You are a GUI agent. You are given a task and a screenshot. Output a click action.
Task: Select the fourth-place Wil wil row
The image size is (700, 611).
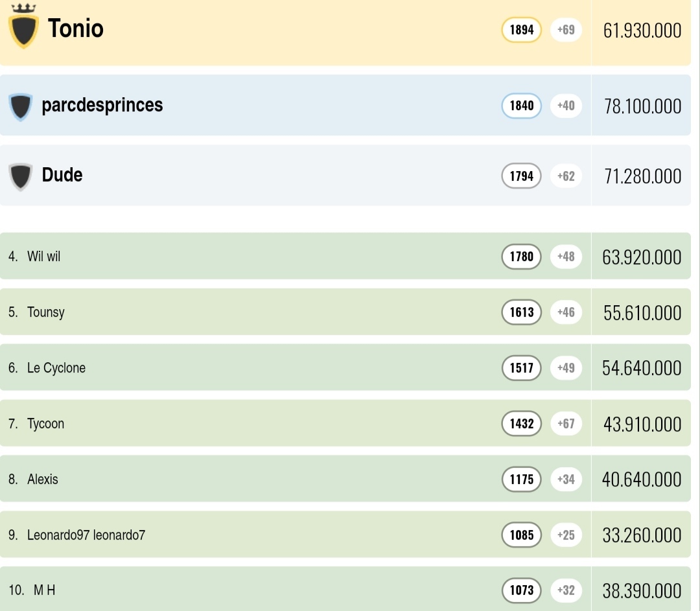[43, 257]
